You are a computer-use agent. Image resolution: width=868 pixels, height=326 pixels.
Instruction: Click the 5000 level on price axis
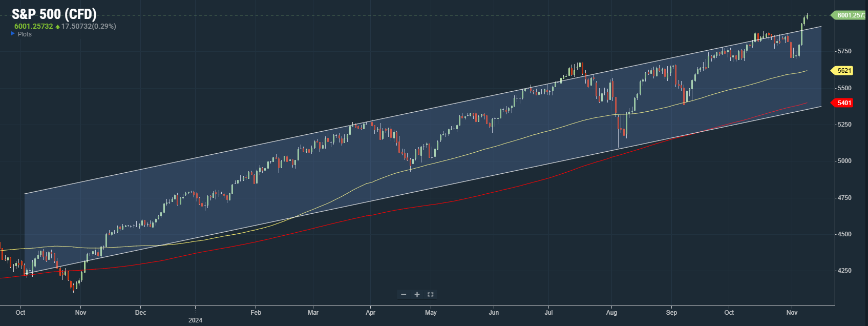844,161
